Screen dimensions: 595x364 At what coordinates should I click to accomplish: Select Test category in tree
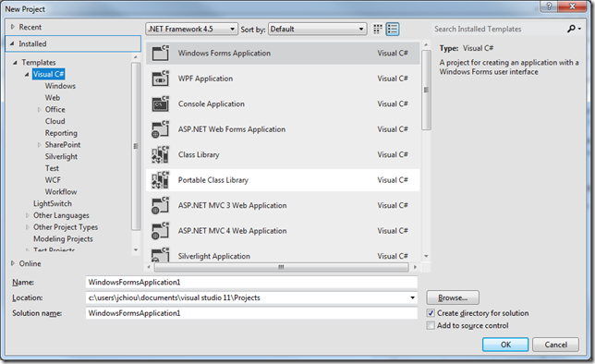click(x=52, y=168)
